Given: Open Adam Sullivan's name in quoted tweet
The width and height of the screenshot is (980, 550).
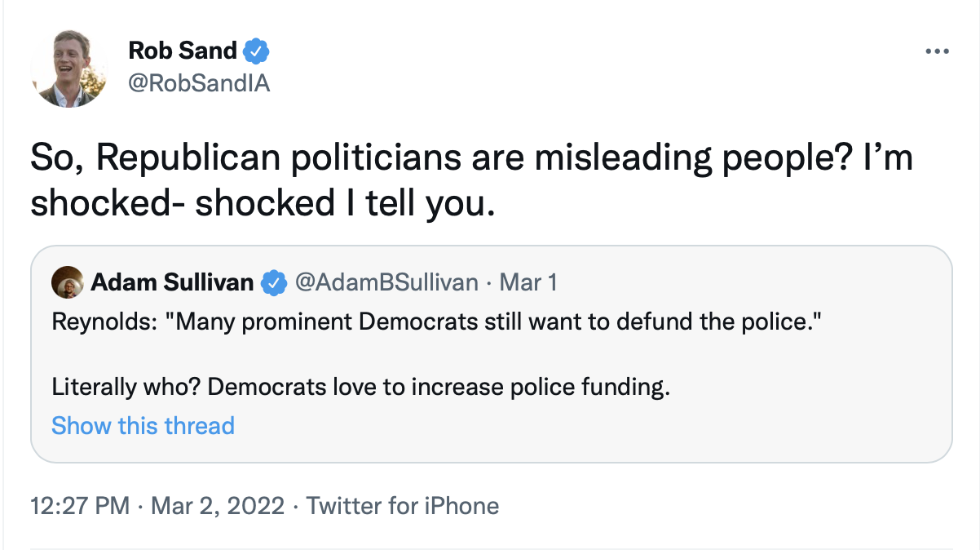Looking at the screenshot, I should 172,283.
